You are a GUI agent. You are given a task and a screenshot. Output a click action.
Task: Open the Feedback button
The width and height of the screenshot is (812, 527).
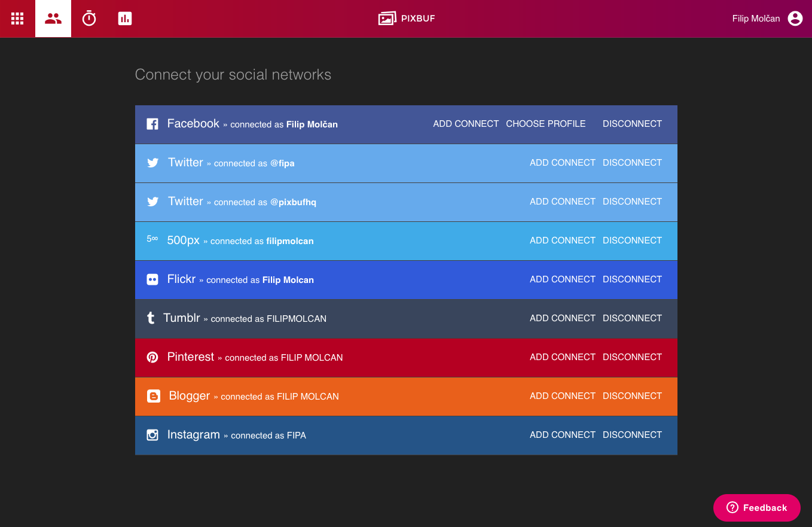[756, 508]
